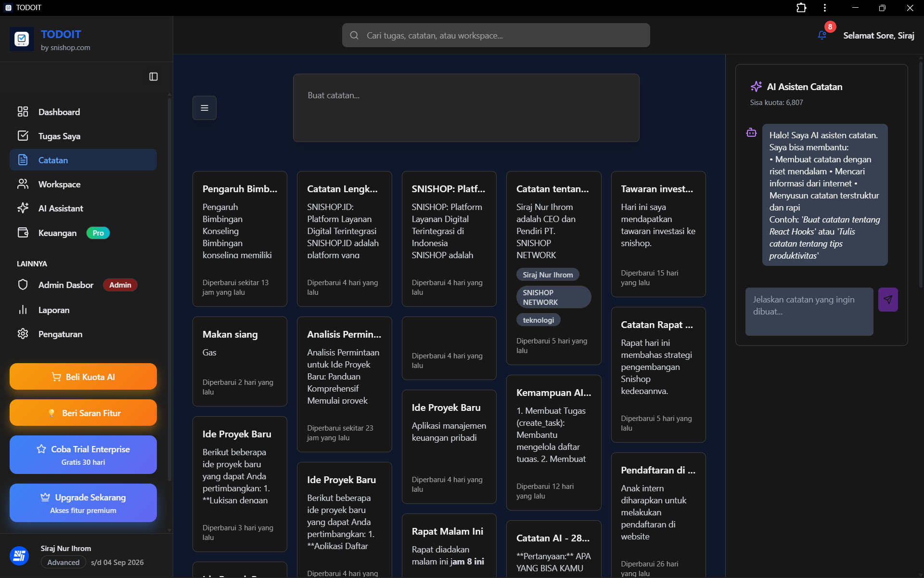
Task: Click the search tugas, catatan field
Action: (x=496, y=35)
